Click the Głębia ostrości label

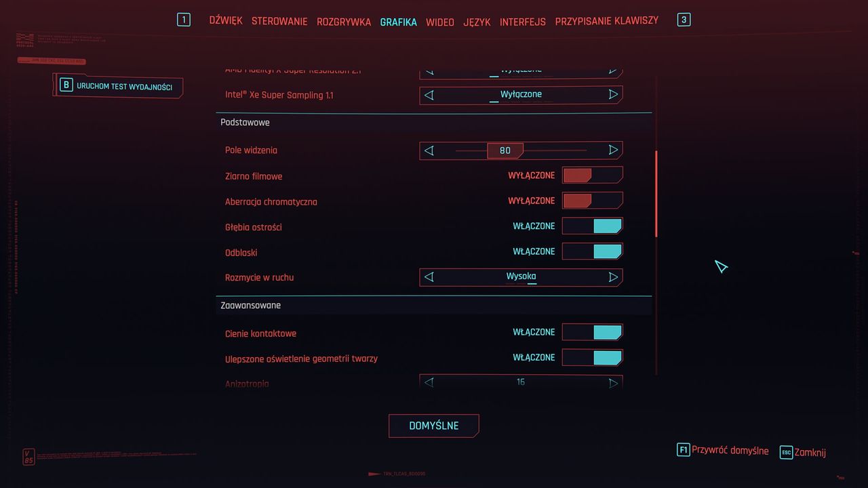(253, 227)
